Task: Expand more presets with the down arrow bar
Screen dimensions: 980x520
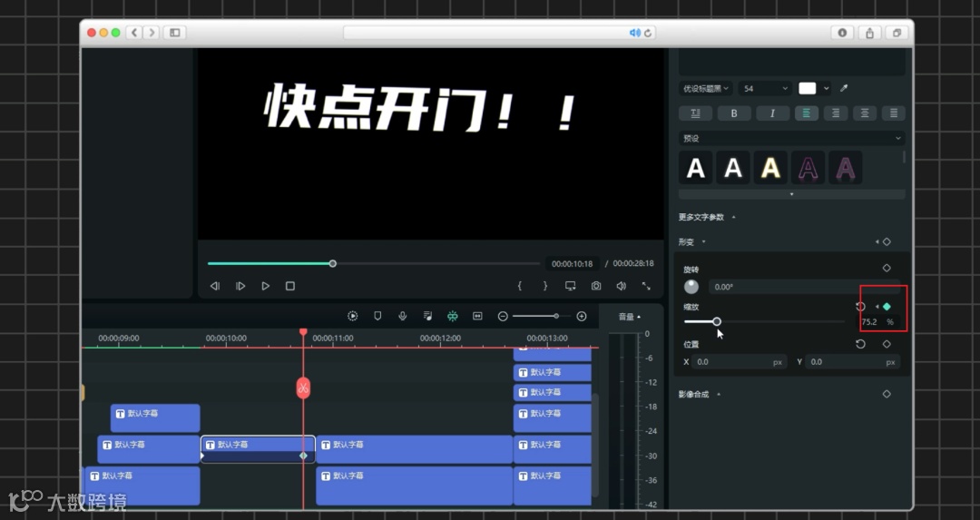Action: click(x=792, y=194)
